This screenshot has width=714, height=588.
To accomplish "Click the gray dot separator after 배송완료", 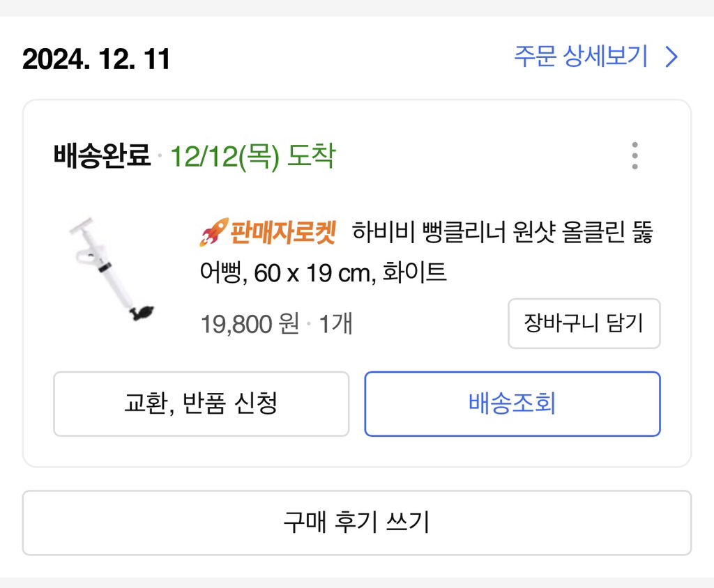I will [x=160, y=157].
